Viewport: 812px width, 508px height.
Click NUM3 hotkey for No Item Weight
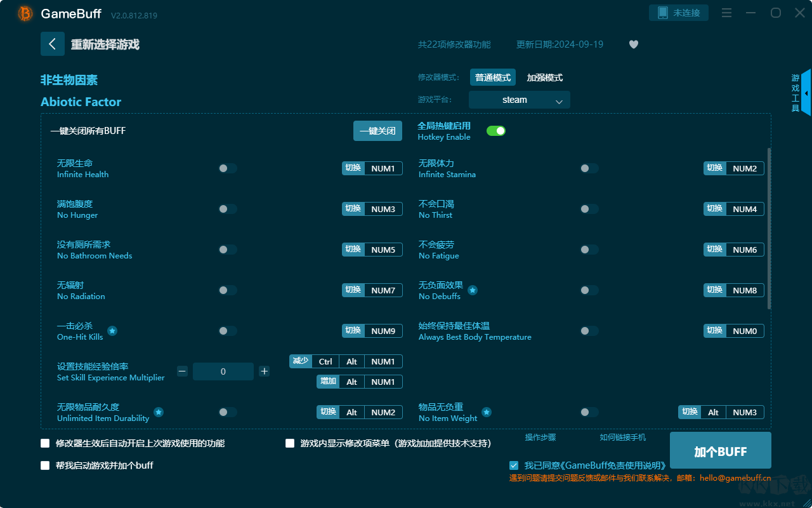point(745,412)
